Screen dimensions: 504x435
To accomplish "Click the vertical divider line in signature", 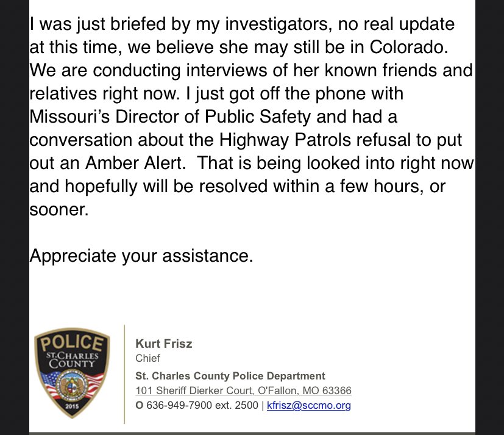I will pyautogui.click(x=124, y=374).
